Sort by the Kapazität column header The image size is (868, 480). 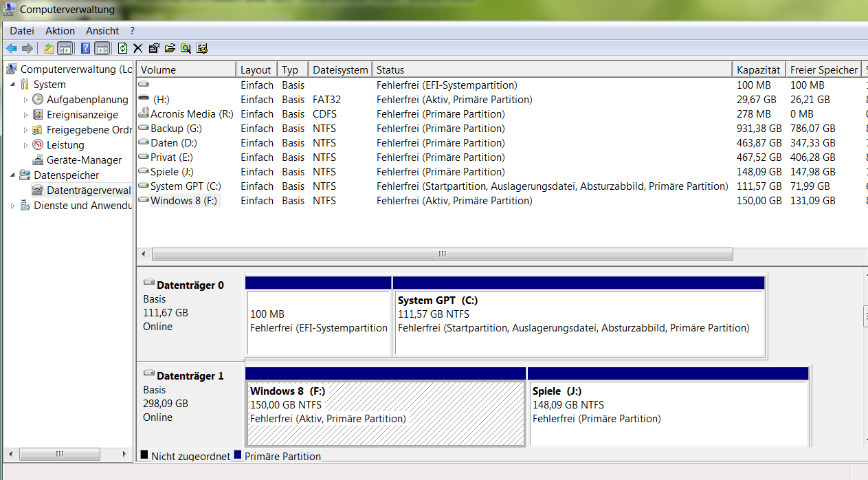(x=759, y=70)
